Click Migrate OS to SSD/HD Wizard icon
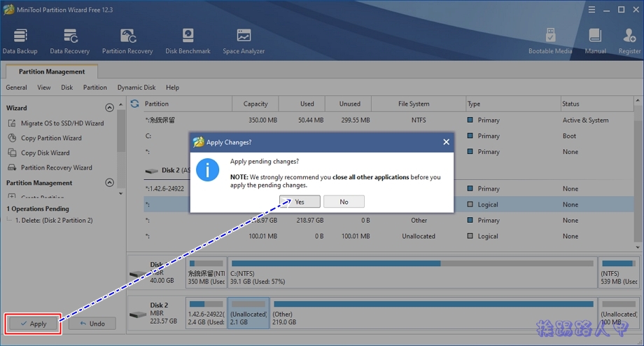The width and height of the screenshot is (644, 346). click(13, 123)
